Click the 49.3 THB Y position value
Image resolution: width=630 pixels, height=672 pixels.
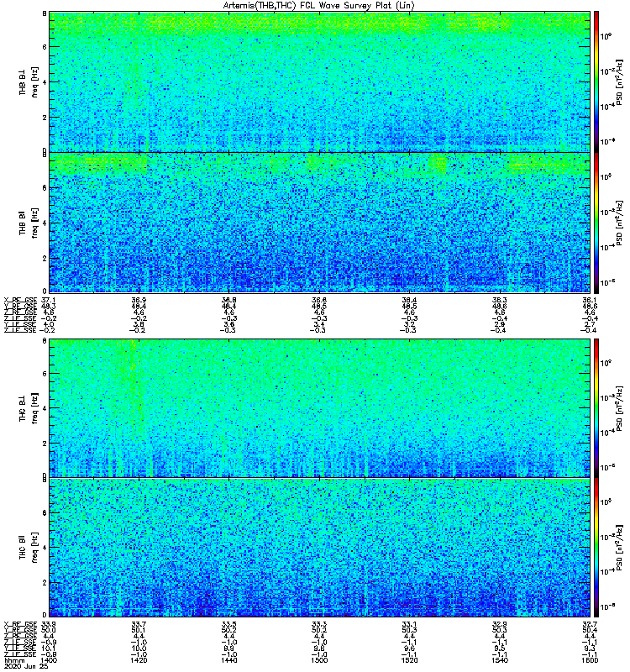click(49, 306)
